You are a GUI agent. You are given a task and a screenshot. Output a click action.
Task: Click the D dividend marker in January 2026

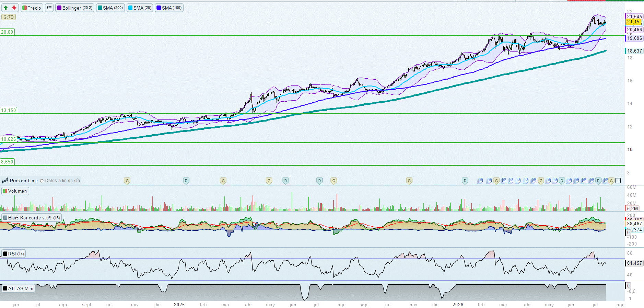click(465, 181)
